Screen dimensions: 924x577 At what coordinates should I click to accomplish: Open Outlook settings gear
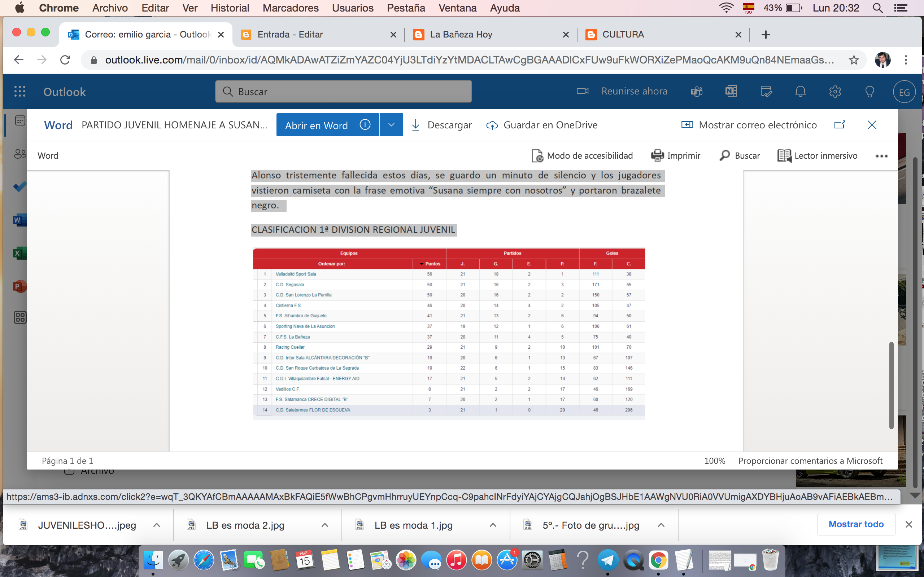pos(835,92)
